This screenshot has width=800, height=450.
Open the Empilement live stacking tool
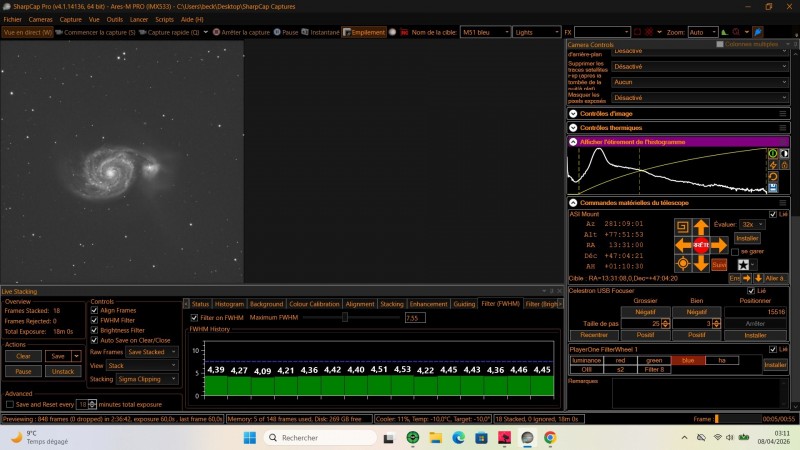coord(364,32)
